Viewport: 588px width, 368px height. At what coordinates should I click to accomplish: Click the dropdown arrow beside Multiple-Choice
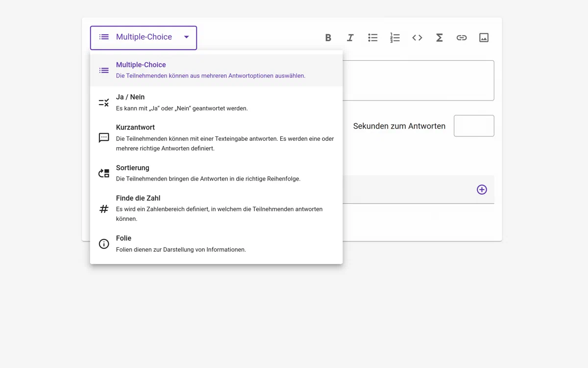point(186,37)
